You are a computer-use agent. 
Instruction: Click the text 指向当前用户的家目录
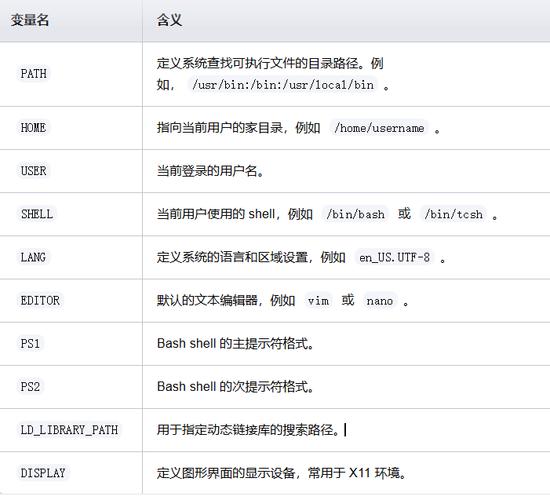click(220, 128)
